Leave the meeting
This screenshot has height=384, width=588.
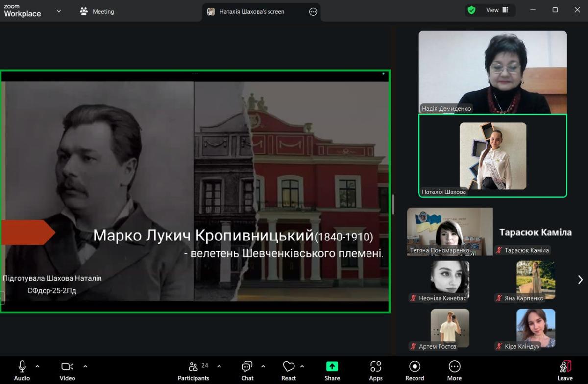(x=565, y=371)
